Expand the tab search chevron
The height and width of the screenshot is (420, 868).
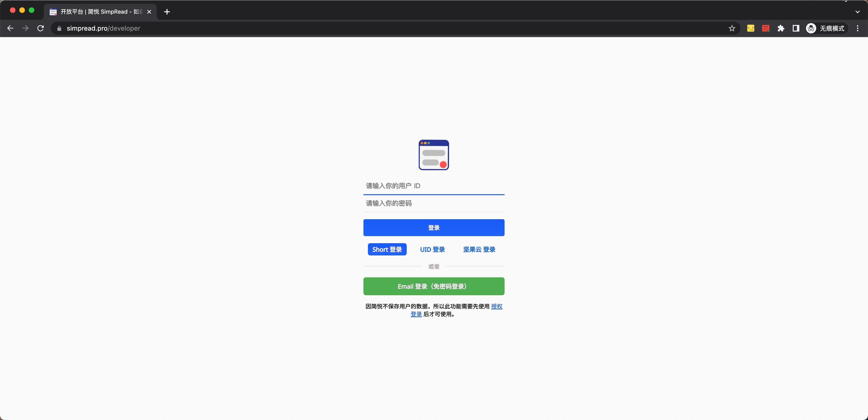(857, 12)
